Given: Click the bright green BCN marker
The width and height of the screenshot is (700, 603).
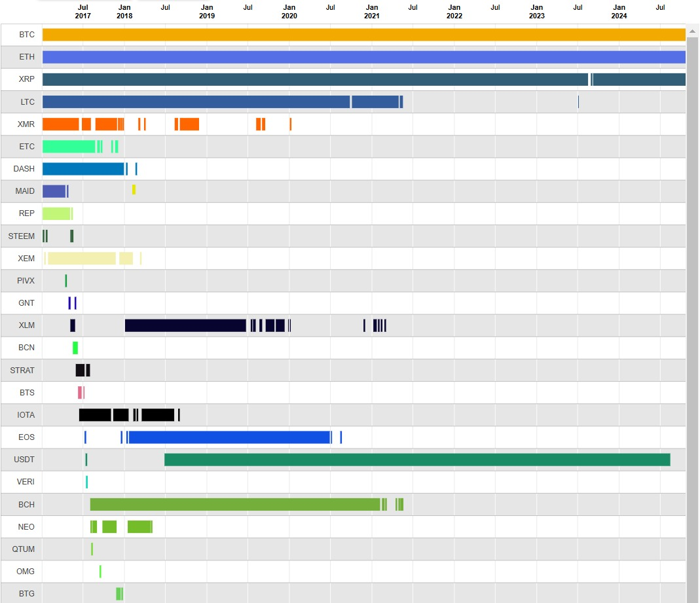Looking at the screenshot, I should (75, 348).
